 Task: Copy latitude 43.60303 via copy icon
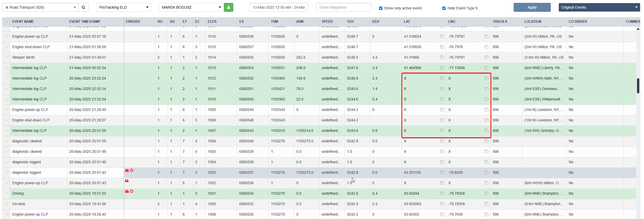click(x=442, y=214)
